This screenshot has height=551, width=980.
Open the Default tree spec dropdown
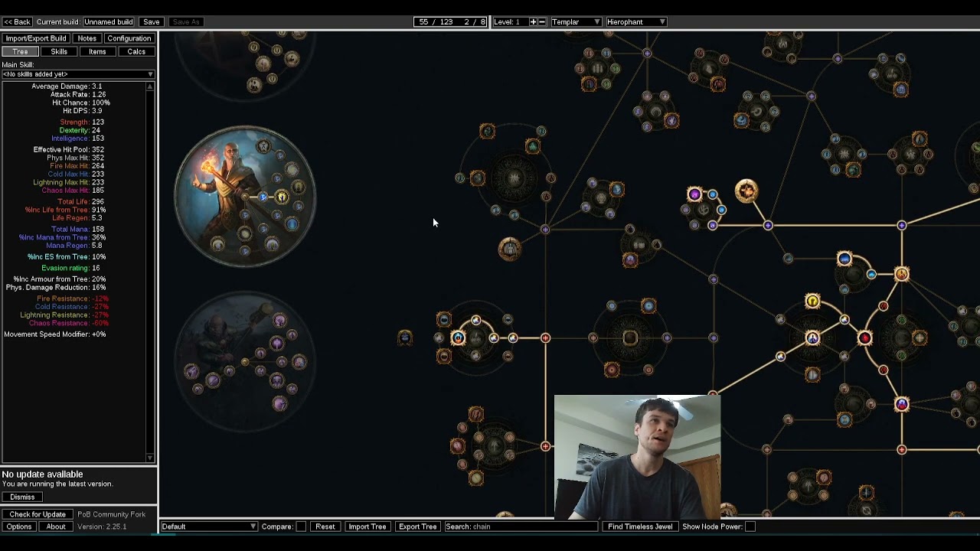209,527
